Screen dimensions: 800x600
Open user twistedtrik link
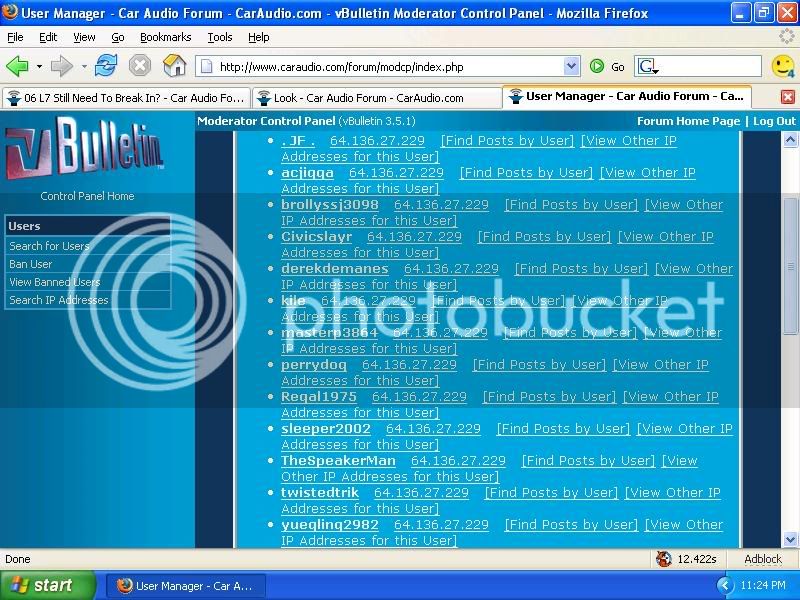(320, 492)
